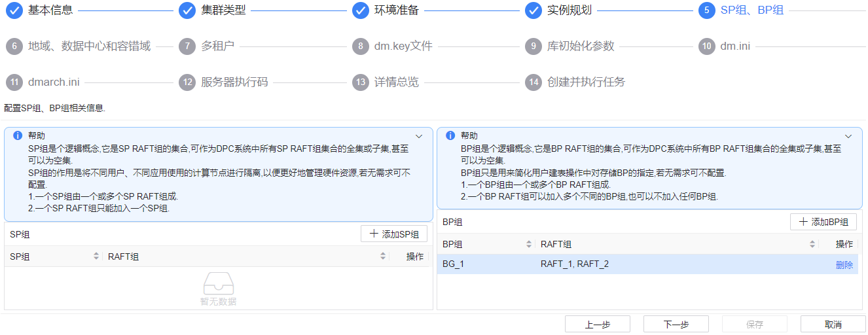868x335 pixels.
Task: Click the 添加BP组 button
Action: 823,222
